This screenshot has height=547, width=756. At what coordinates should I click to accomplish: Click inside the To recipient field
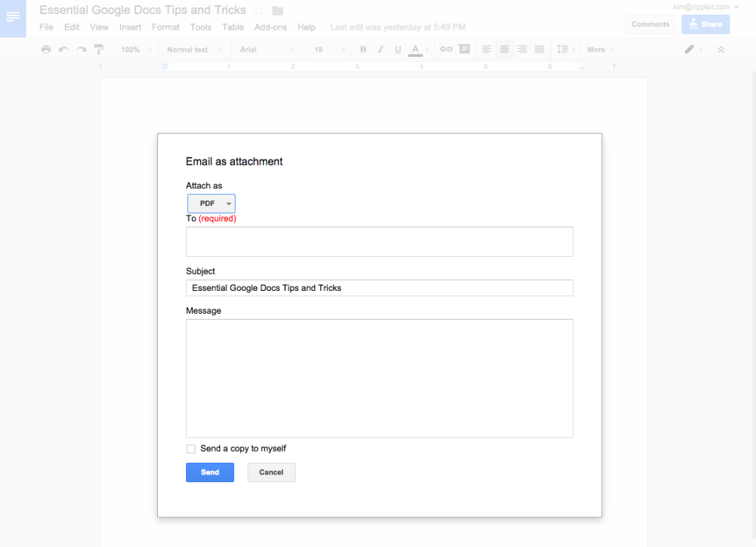point(379,241)
